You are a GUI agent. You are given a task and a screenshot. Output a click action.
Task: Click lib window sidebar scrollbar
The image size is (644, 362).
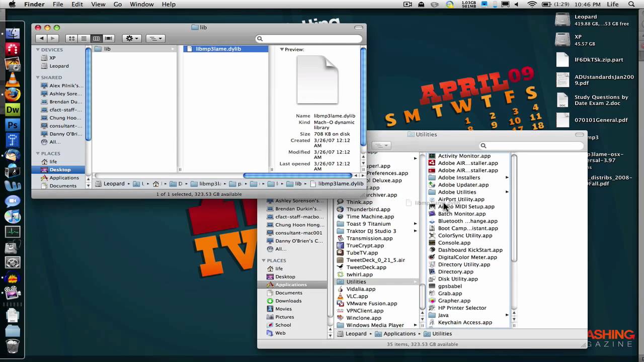coord(89,93)
